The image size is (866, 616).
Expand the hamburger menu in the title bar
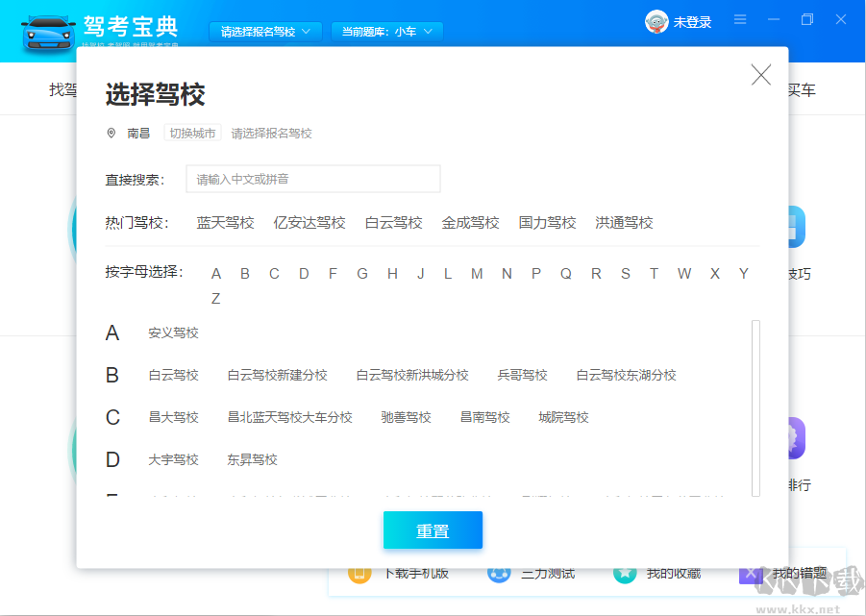tap(740, 19)
